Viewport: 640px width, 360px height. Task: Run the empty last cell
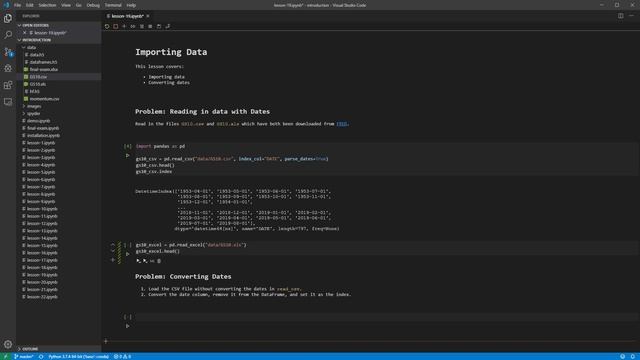[127, 326]
